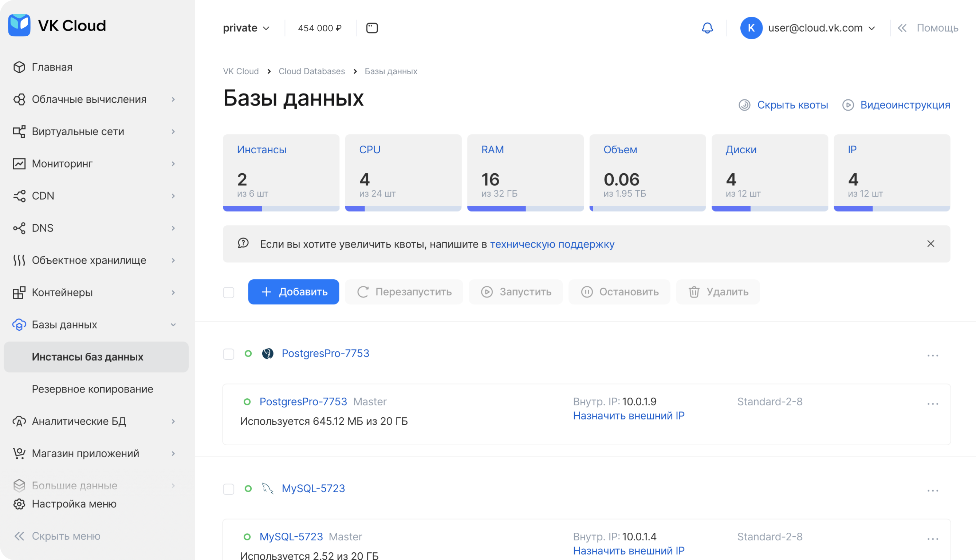
Task: Open техническую поддержку link
Action: click(x=552, y=244)
